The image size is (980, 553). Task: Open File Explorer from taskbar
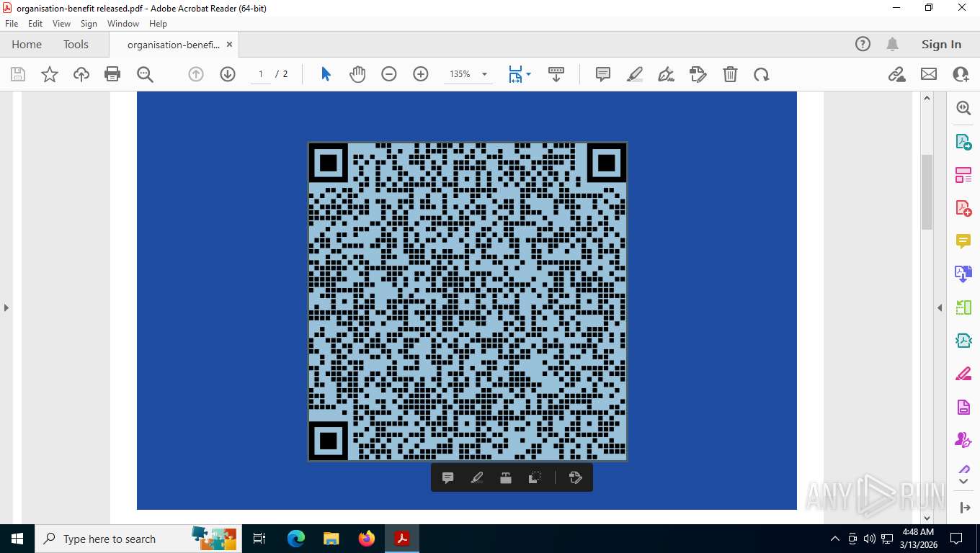tap(331, 539)
